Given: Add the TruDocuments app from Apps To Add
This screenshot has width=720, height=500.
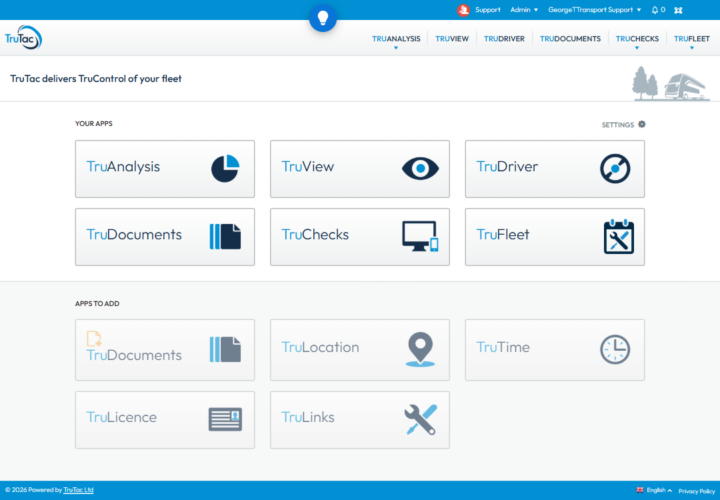Looking at the screenshot, I should point(165,350).
